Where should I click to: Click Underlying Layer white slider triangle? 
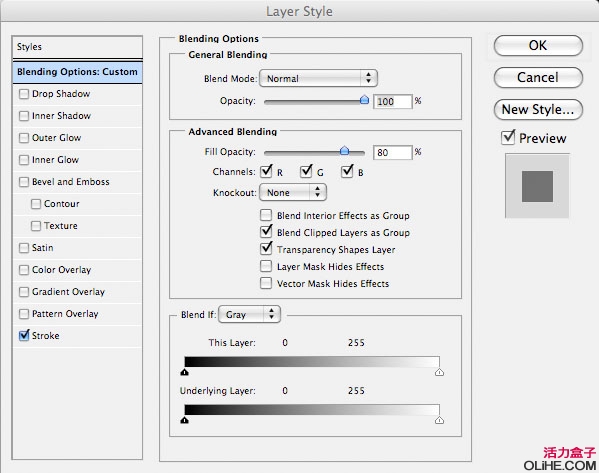tap(439, 420)
